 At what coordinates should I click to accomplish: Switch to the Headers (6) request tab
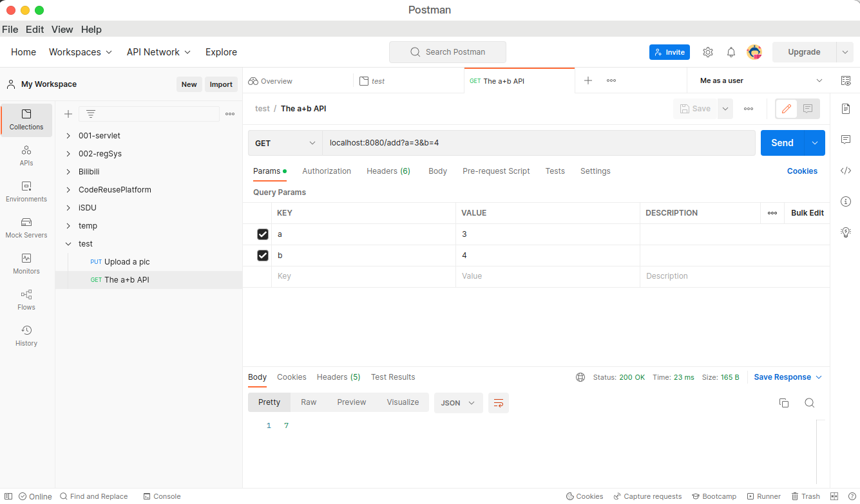(x=388, y=171)
